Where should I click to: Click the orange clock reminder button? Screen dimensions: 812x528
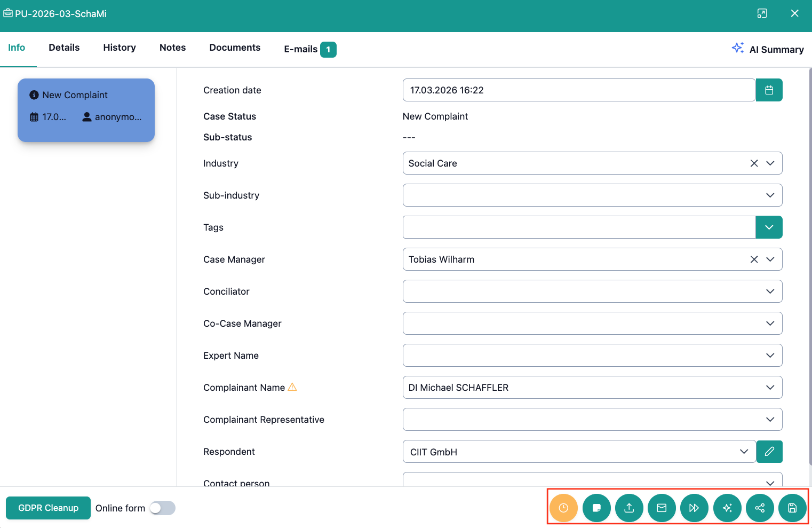coord(563,508)
